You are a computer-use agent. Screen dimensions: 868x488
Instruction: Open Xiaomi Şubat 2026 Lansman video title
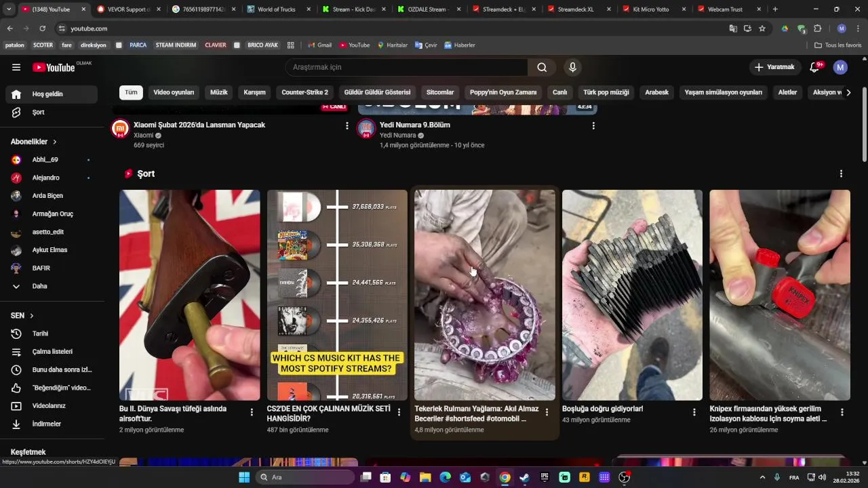(x=199, y=125)
